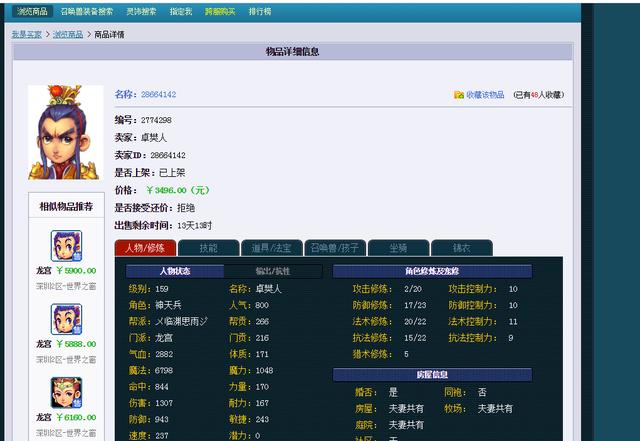Image resolution: width=640 pixels, height=441 pixels.
Task: Open the green 跨服购买 navigation item
Action: click(x=220, y=11)
